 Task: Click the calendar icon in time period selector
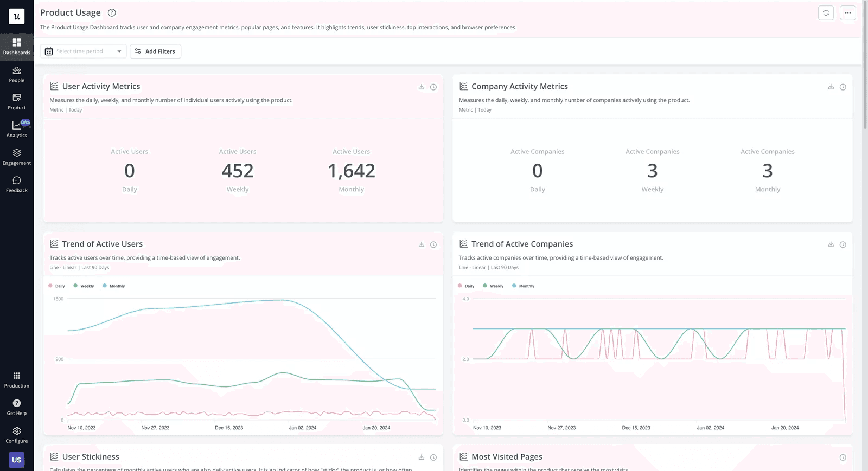click(49, 51)
